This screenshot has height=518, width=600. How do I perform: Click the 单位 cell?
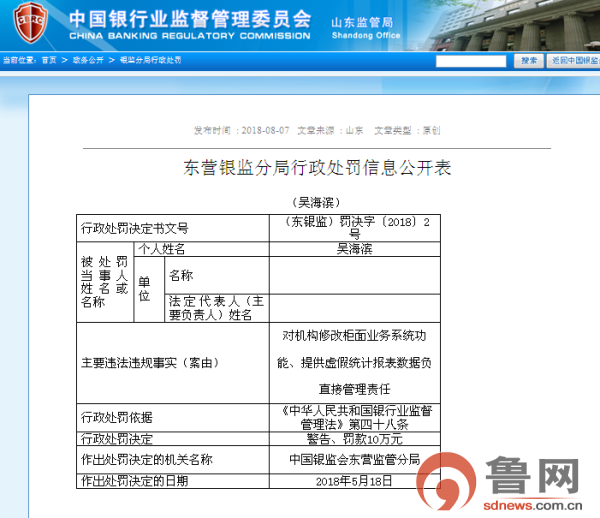(x=149, y=289)
